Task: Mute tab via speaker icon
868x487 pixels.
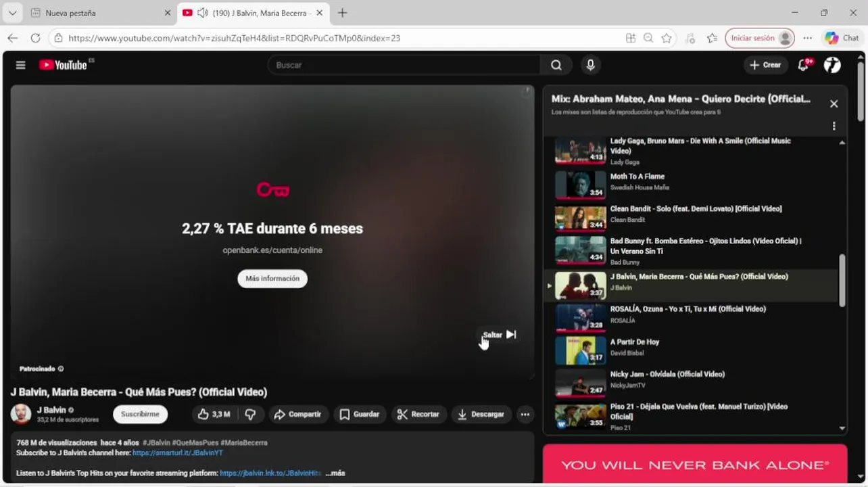Action: click(202, 13)
